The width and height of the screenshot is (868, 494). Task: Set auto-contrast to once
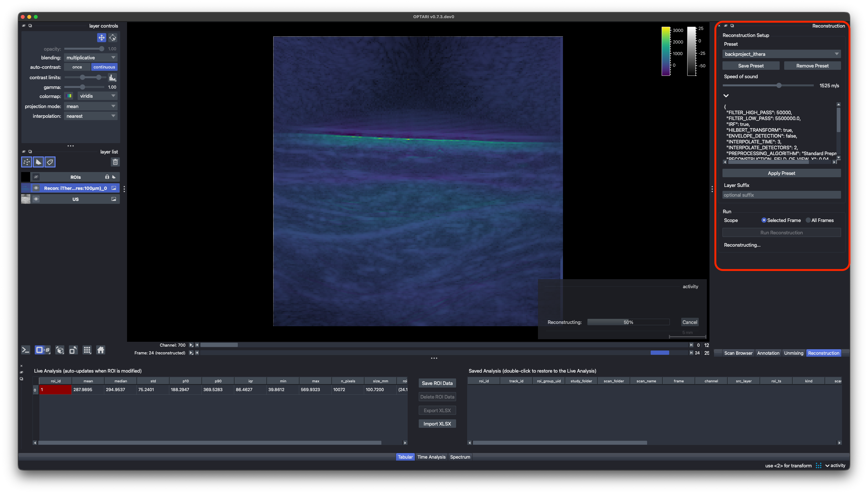[77, 67]
